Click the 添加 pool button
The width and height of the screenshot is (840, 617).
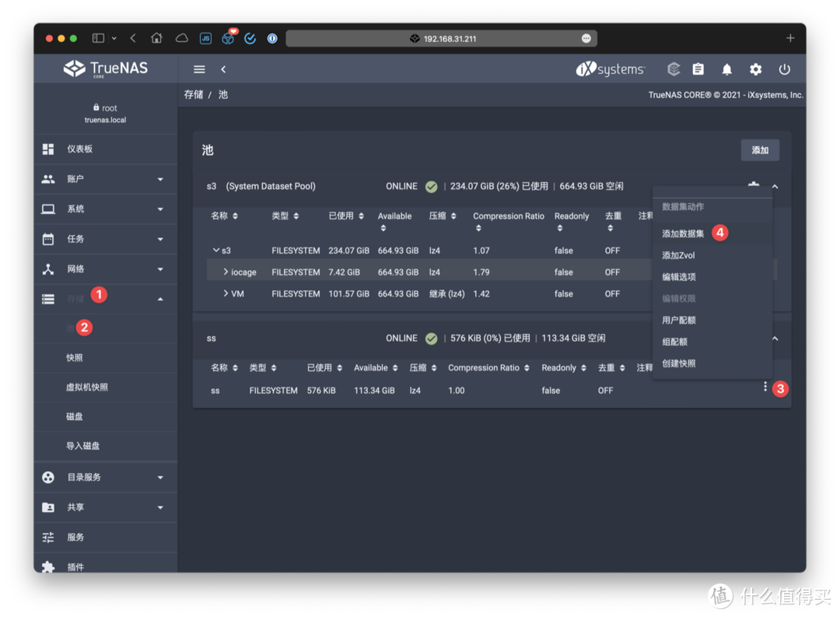click(x=760, y=150)
